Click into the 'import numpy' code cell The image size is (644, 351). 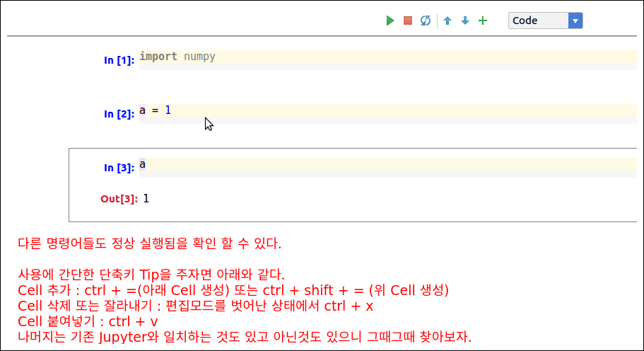tap(387, 60)
